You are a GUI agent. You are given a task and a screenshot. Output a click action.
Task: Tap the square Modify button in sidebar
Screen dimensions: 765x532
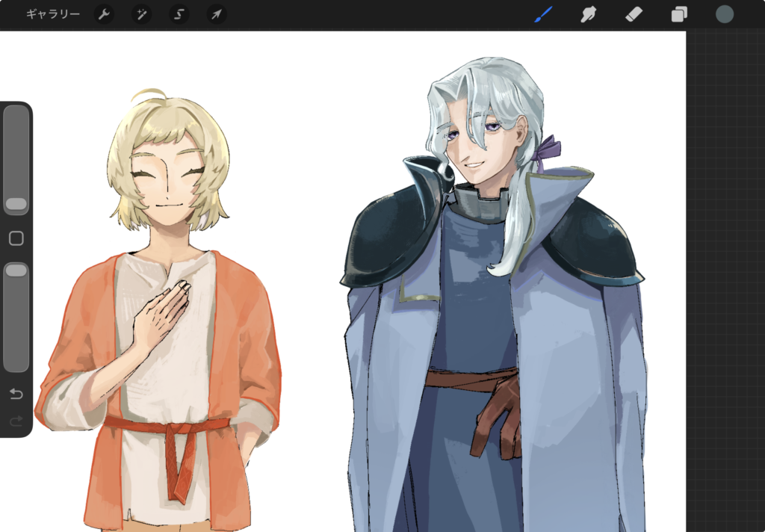coord(16,238)
